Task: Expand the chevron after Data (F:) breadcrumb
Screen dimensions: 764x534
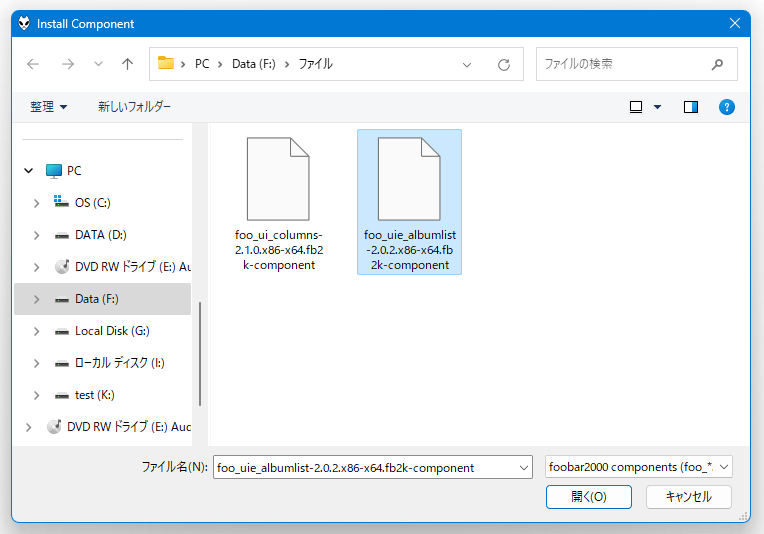Action: coord(287,64)
